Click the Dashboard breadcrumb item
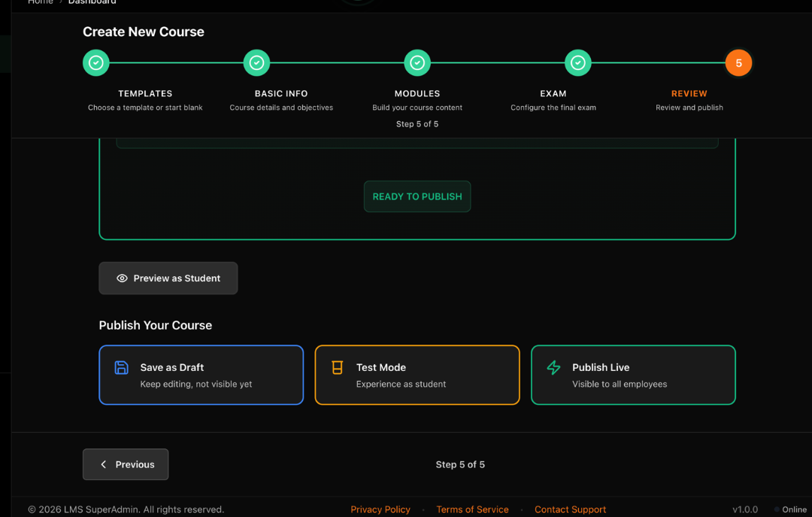Image resolution: width=812 pixels, height=517 pixels. 92,2
